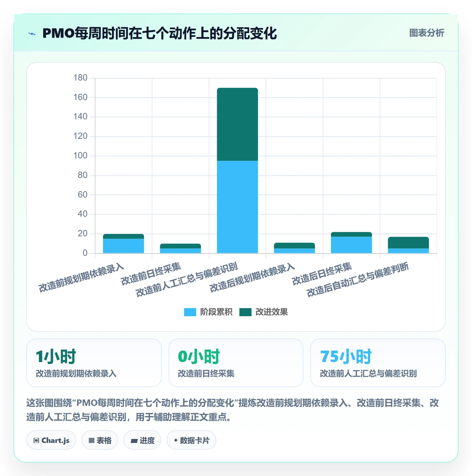Image resolution: width=472 pixels, height=476 pixels.
Task: Click the tall green segment of 改造前人工汇总与偏差识别 bar
Action: click(x=237, y=124)
